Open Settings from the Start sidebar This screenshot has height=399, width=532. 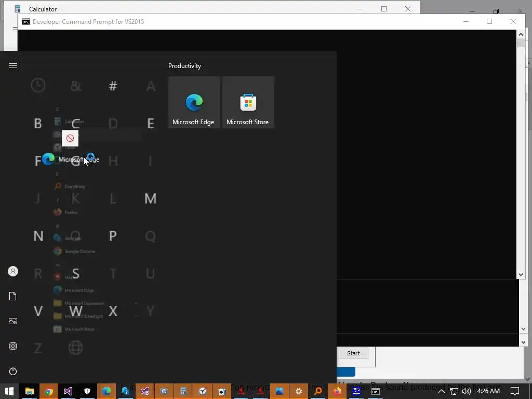tap(13, 346)
